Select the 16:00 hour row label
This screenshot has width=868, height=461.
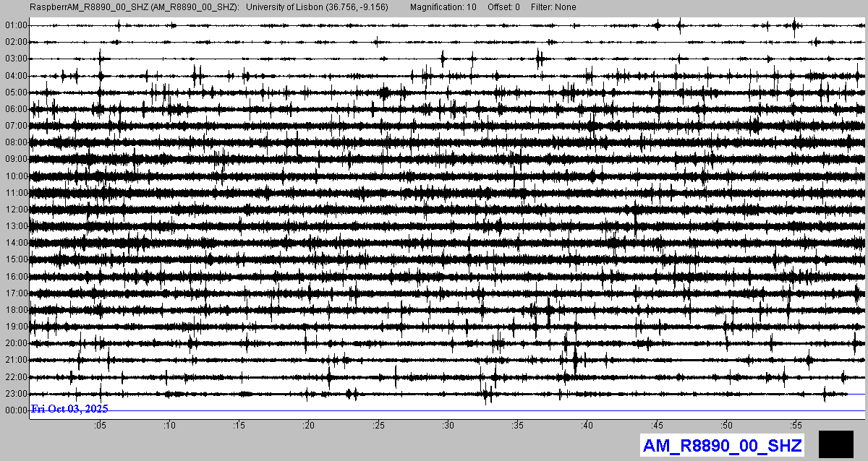(15, 277)
